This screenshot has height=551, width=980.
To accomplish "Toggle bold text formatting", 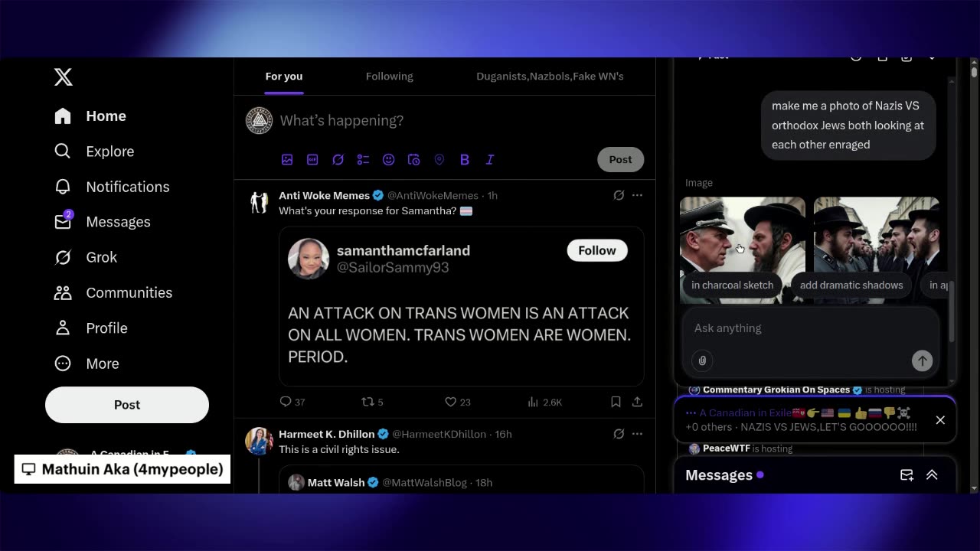I will (x=465, y=159).
